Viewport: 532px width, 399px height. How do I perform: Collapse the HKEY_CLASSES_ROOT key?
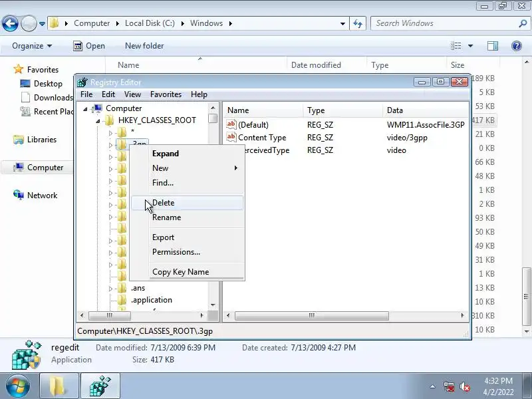coord(98,121)
